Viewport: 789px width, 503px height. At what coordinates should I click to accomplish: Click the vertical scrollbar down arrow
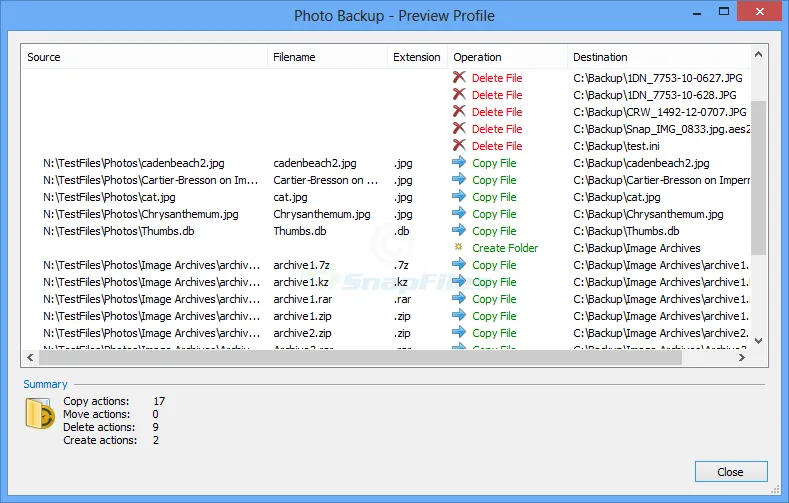pos(759,341)
